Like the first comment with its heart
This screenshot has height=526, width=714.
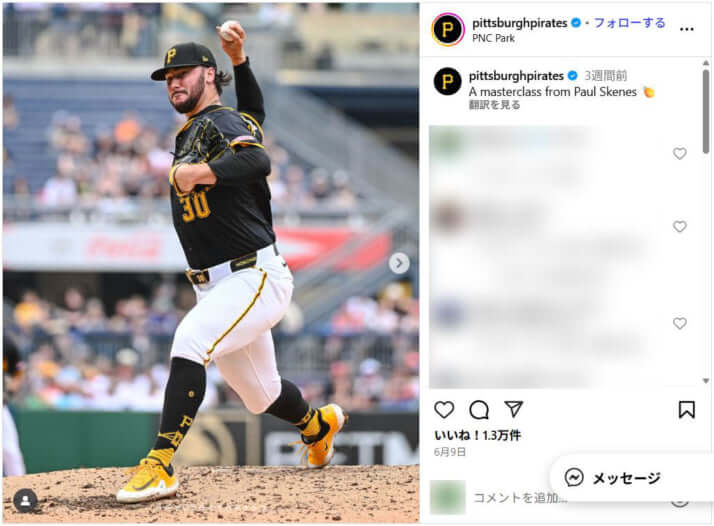(679, 153)
